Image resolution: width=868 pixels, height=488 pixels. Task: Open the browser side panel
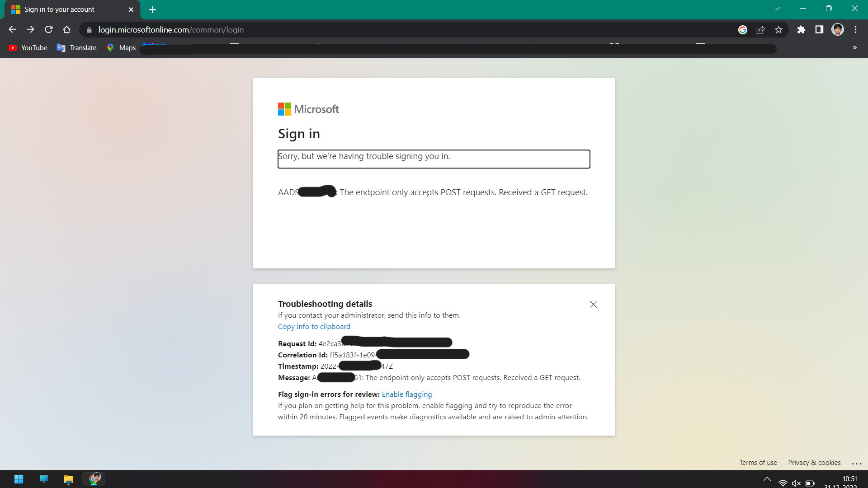point(819,30)
